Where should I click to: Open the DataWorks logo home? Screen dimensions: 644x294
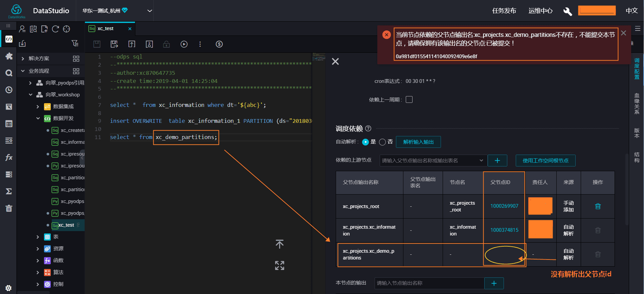click(17, 11)
